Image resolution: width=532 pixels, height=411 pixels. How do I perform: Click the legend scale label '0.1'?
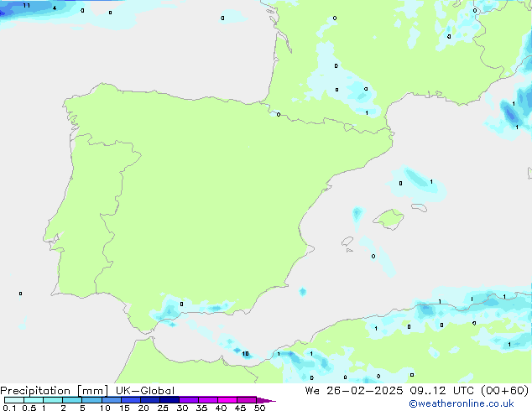[x=9, y=408]
